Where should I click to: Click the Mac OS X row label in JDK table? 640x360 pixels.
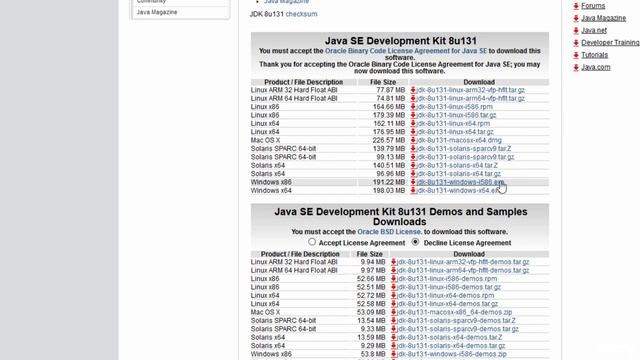[x=265, y=140]
